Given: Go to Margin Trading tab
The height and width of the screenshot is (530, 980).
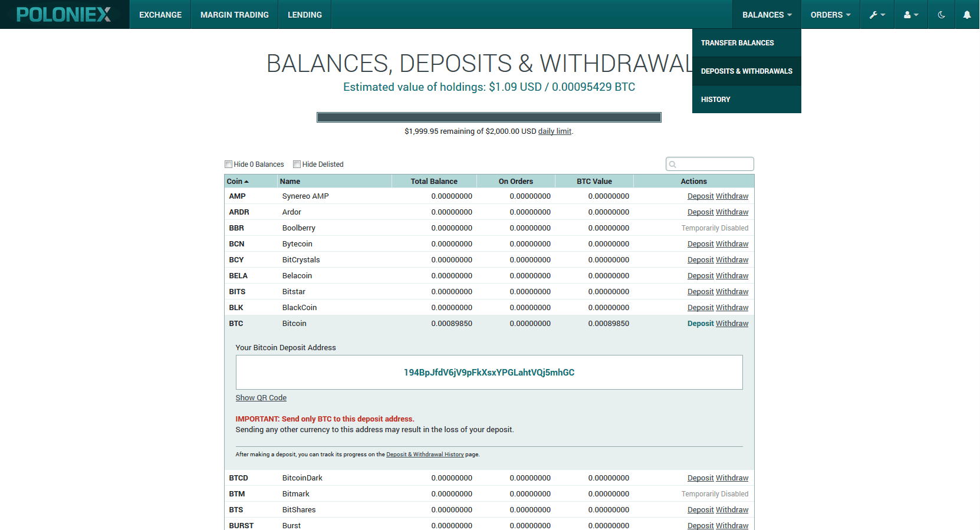Looking at the screenshot, I should 234,15.
